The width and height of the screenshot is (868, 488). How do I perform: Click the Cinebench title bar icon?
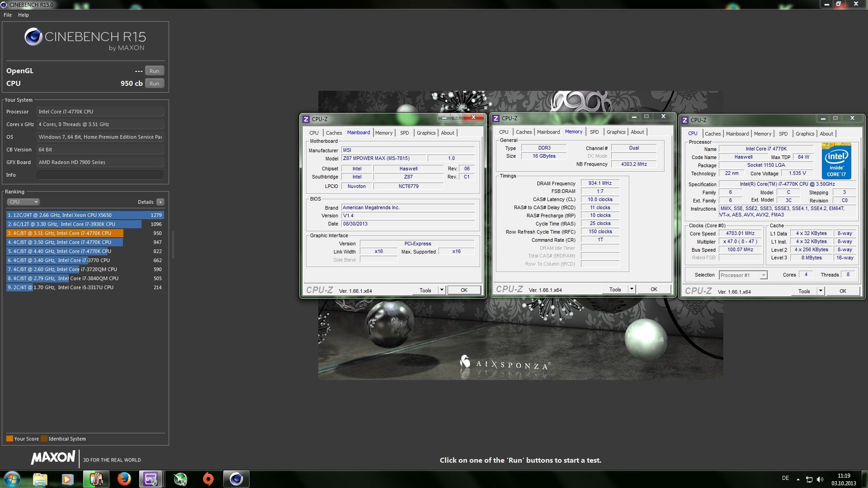tap(4, 5)
